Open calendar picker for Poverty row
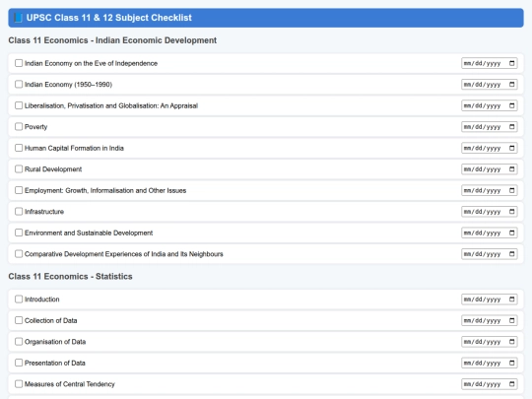The width and height of the screenshot is (532, 399). (512, 126)
